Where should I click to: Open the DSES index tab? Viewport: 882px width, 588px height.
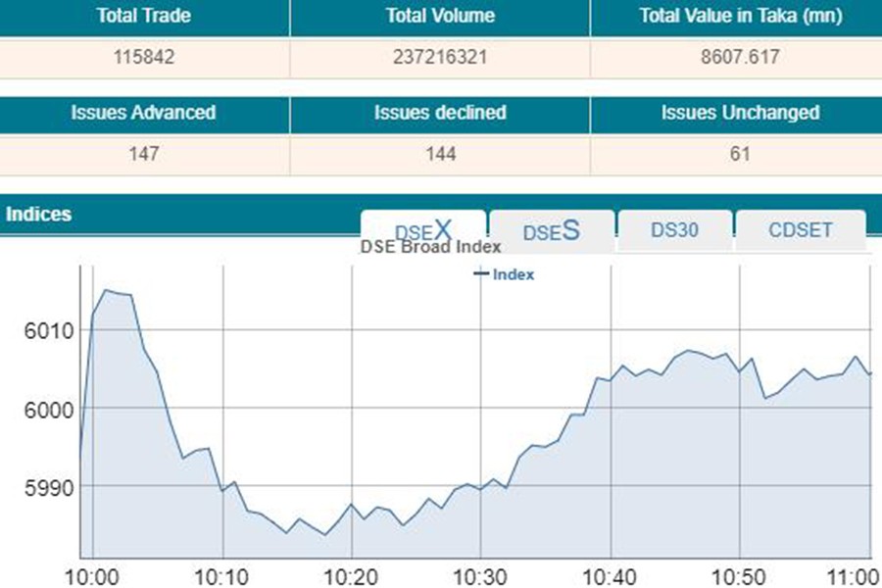[552, 231]
